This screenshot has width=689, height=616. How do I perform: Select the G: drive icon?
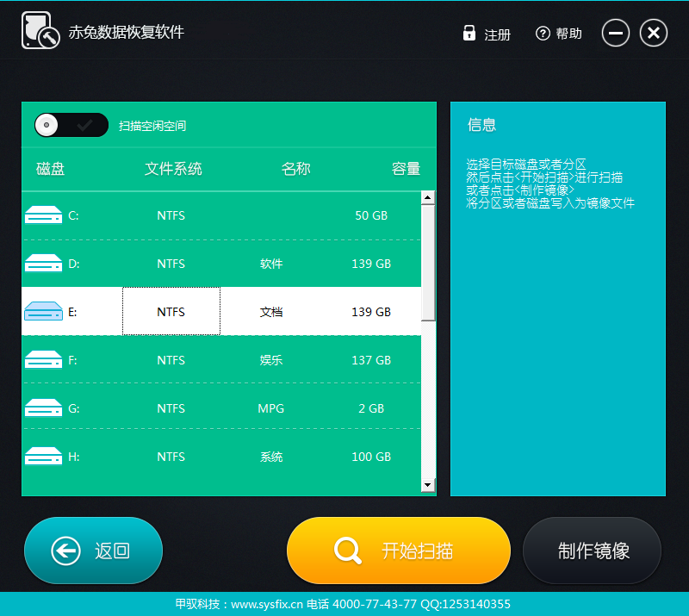tap(44, 408)
